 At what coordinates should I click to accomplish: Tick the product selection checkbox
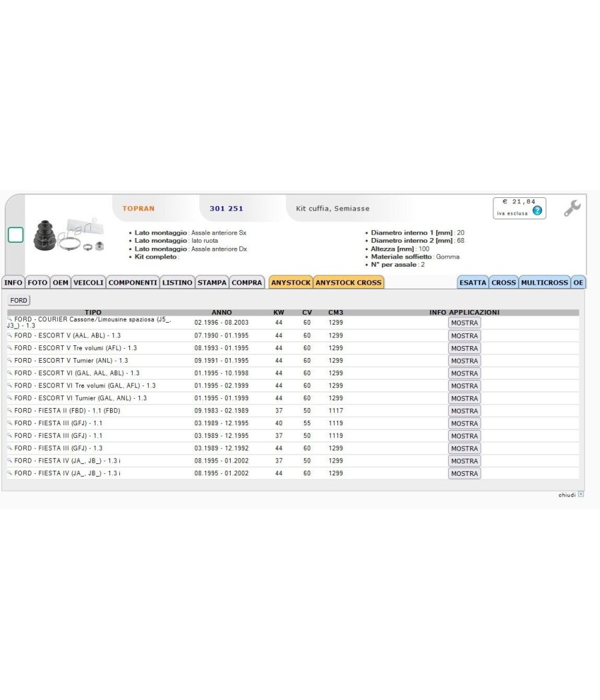[15, 235]
